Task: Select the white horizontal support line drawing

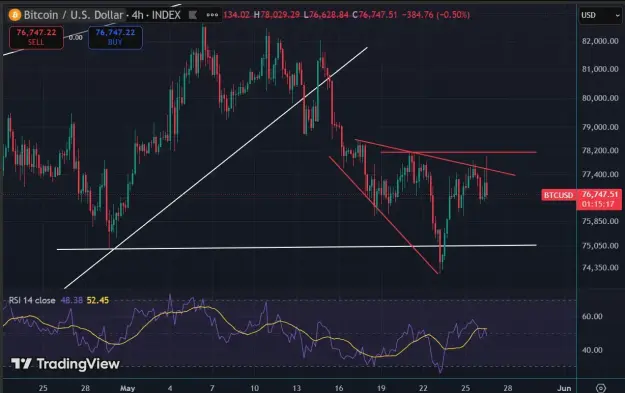Action: [297, 247]
